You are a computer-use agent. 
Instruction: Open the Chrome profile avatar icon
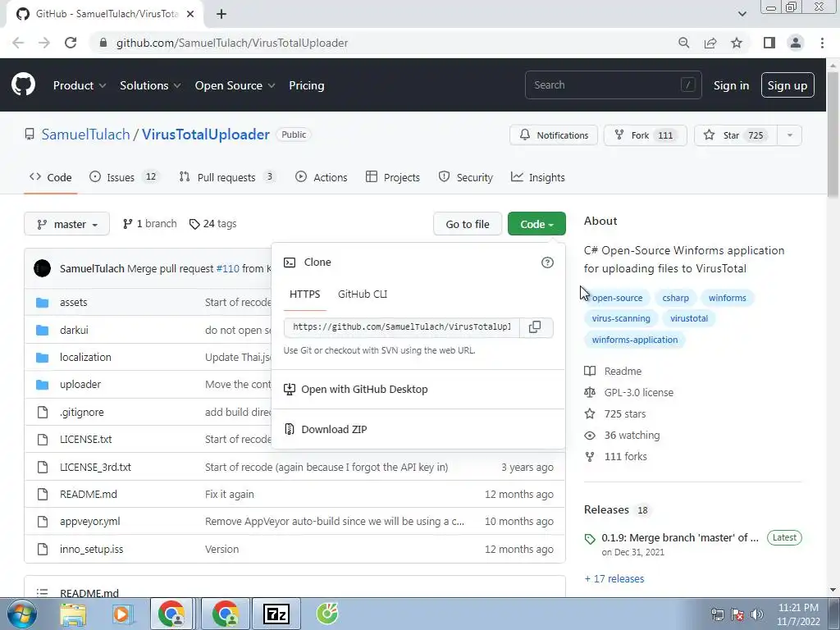(x=796, y=43)
